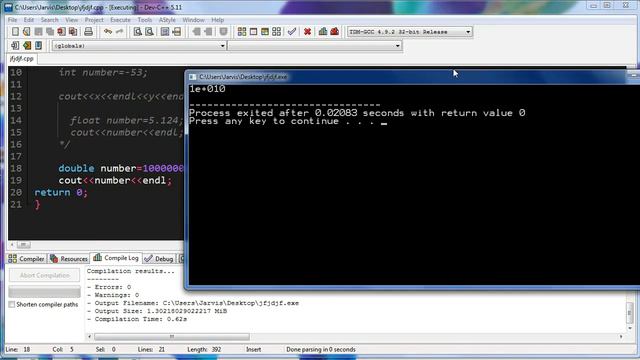Click 'return 0;' on line 20
Viewport: 640px width, 360px height.
[61, 192]
